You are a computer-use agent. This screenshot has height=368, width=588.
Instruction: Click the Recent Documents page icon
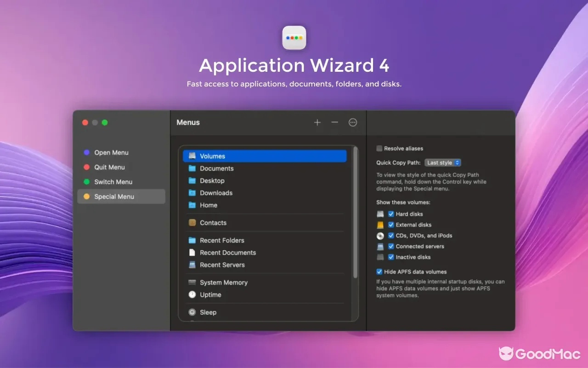pyautogui.click(x=192, y=253)
